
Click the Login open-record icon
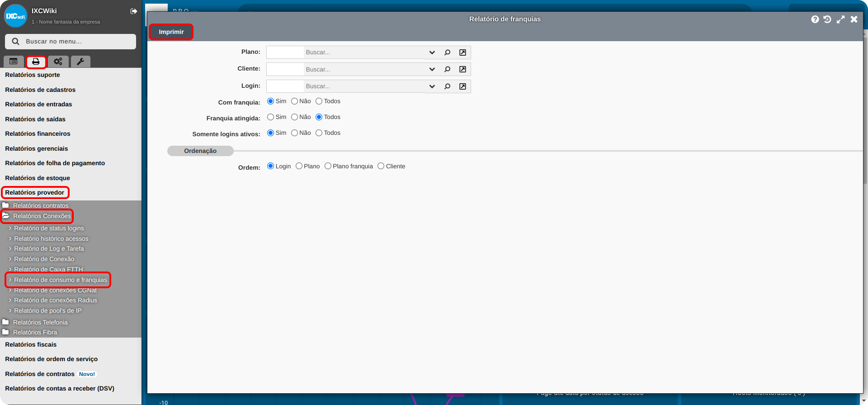[462, 86]
